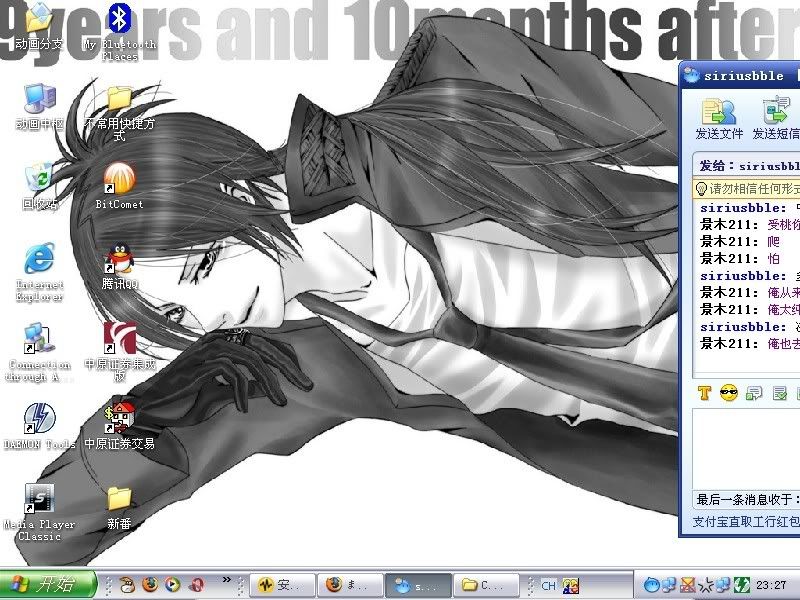Click the star-shaped tray icon
This screenshot has width=800, height=600.
pos(706,585)
